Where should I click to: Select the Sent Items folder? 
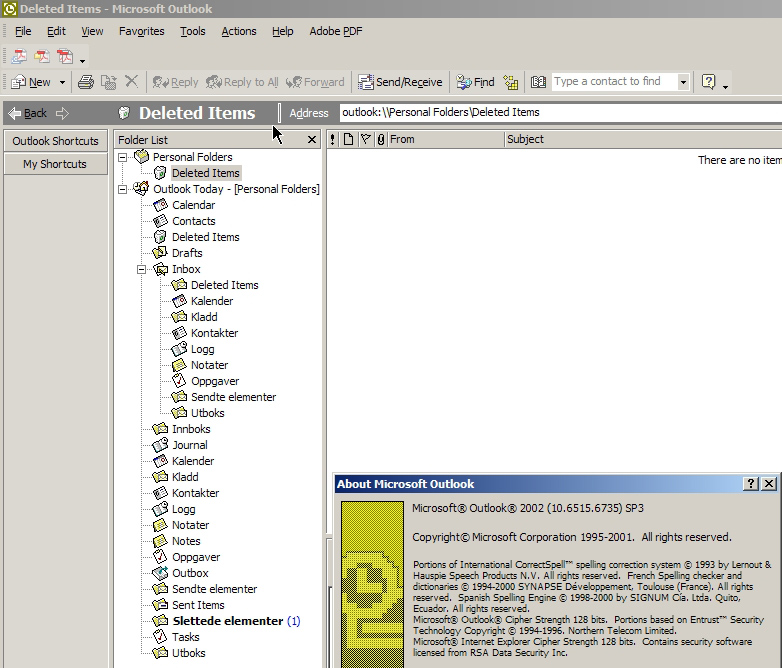click(x=198, y=605)
